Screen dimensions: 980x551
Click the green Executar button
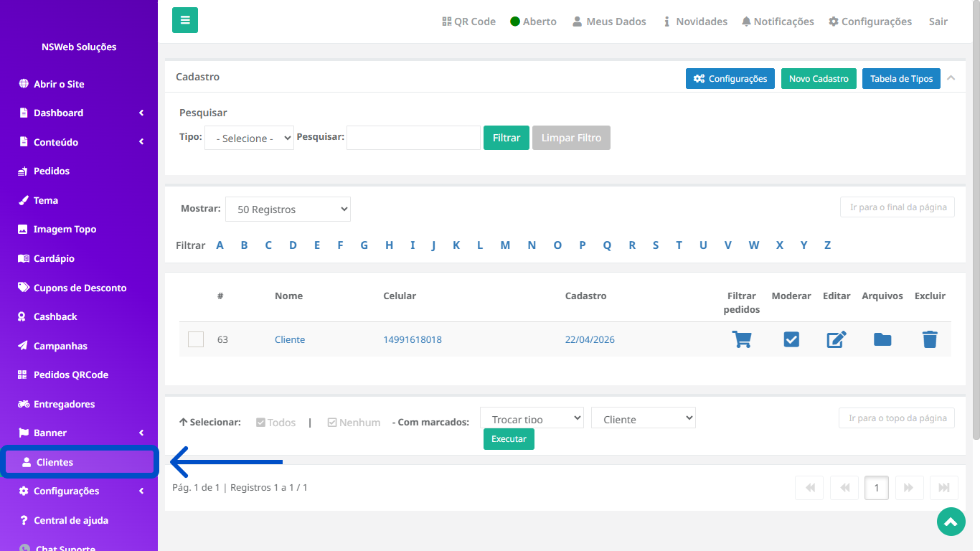pyautogui.click(x=509, y=439)
